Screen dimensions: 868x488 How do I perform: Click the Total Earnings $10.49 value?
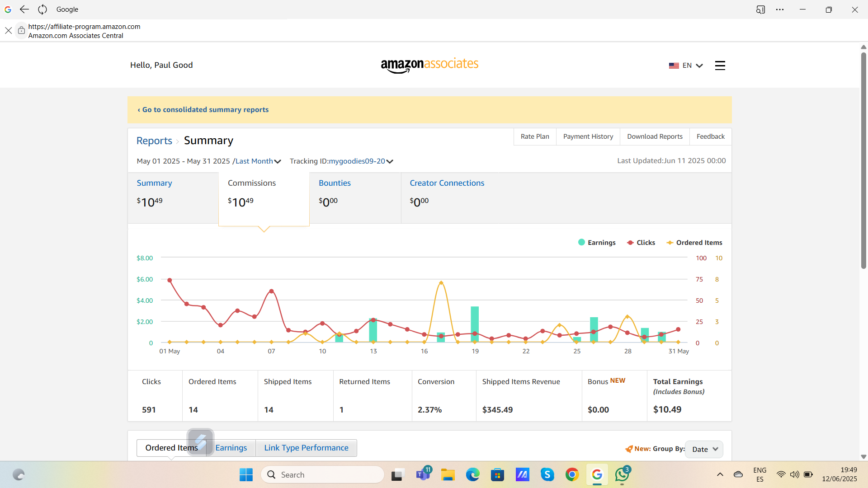pos(667,409)
